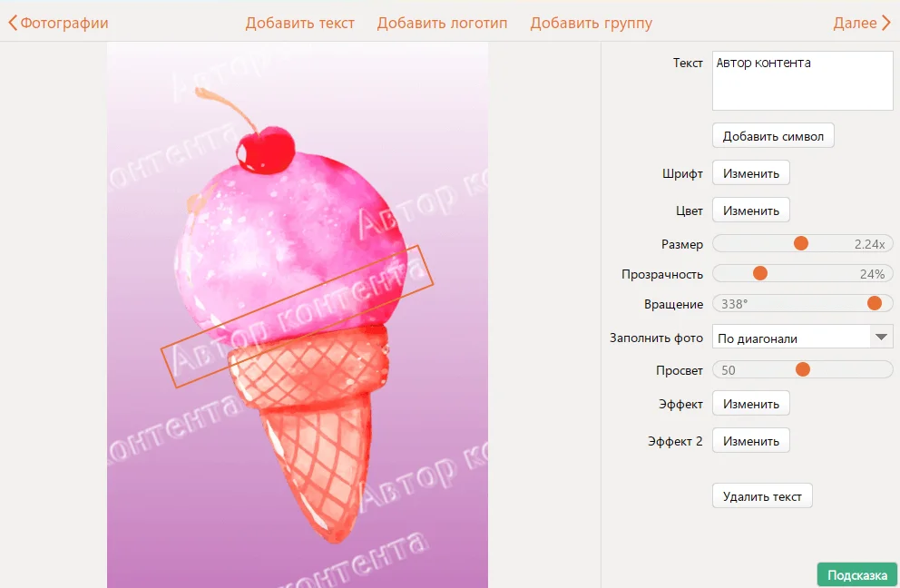The width and height of the screenshot is (900, 588).
Task: Click the Размер slider handle
Action: (801, 243)
